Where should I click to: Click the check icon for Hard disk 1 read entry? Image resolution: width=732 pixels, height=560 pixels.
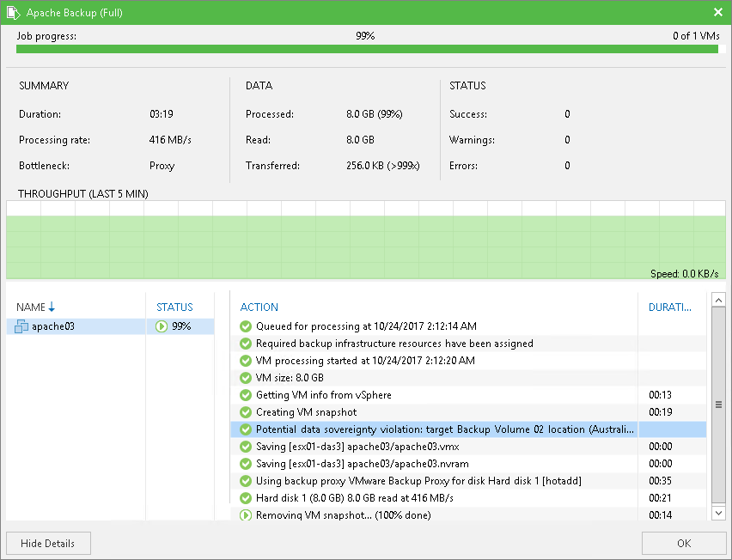(246, 498)
